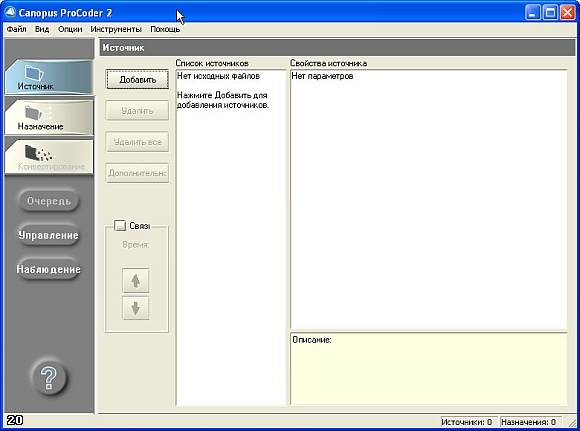This screenshot has width=580, height=431.
Task: Close the ProCoder window
Action: [567, 13]
